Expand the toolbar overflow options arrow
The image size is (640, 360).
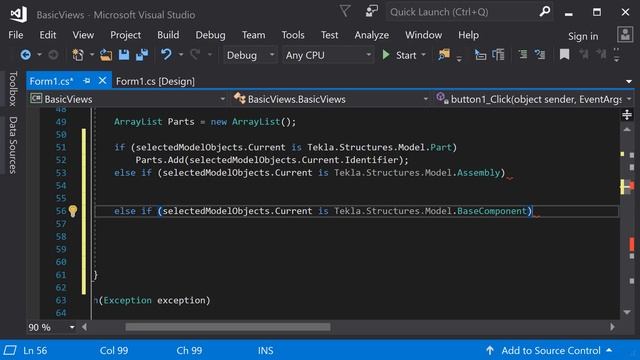point(617,55)
